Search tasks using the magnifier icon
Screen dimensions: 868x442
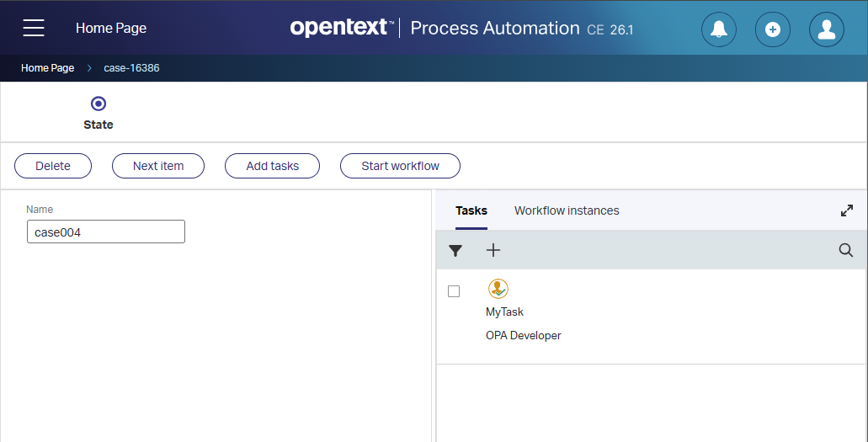(x=845, y=251)
